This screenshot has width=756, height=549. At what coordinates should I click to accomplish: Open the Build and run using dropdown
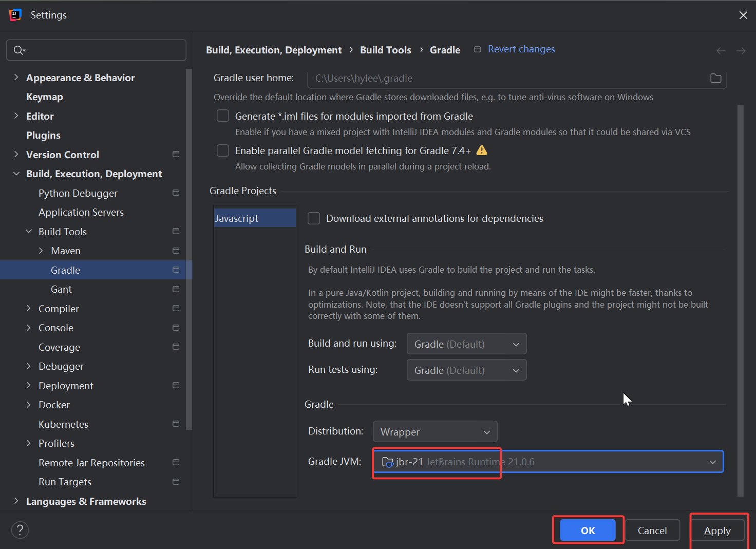pyautogui.click(x=466, y=344)
